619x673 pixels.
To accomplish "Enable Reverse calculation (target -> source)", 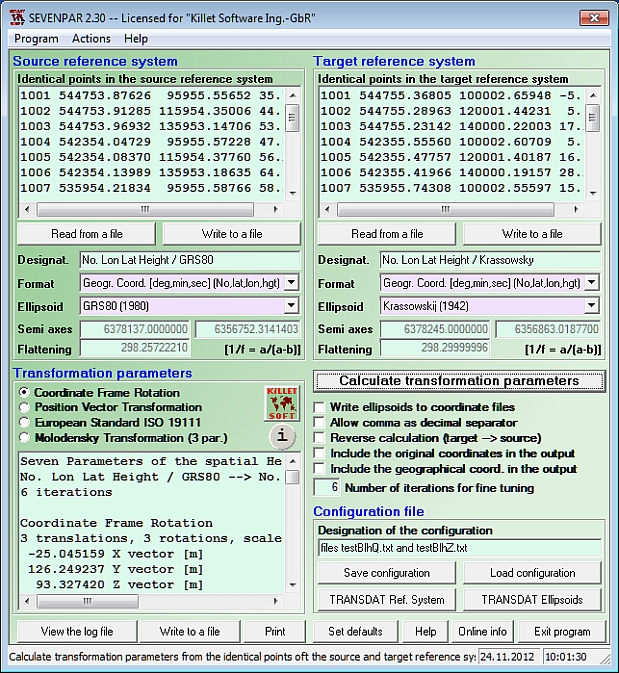I will pos(319,438).
